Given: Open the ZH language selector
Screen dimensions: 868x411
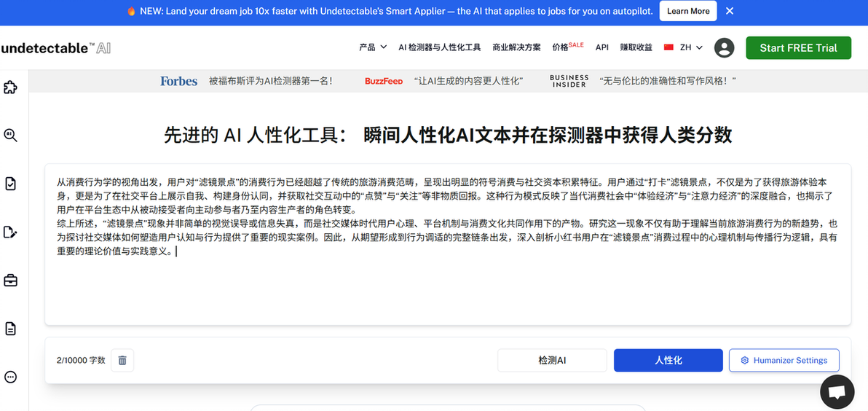Looking at the screenshot, I should [x=684, y=47].
